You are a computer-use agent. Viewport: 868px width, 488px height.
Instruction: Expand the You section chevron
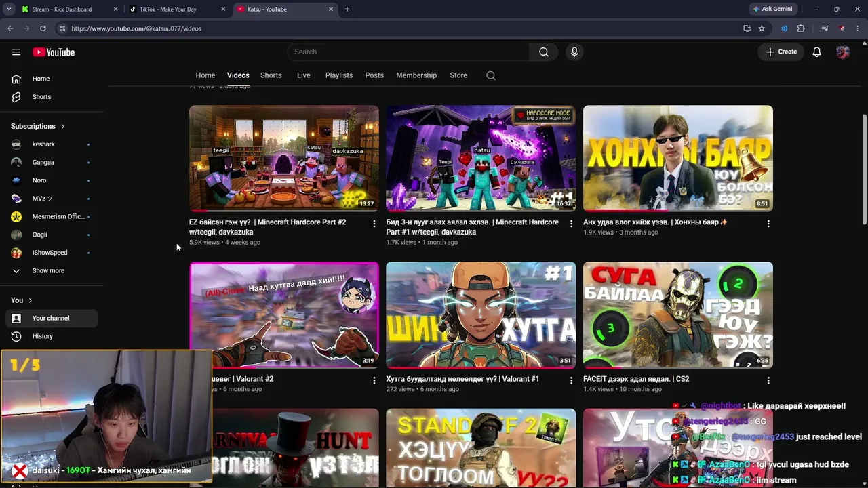[x=30, y=300]
